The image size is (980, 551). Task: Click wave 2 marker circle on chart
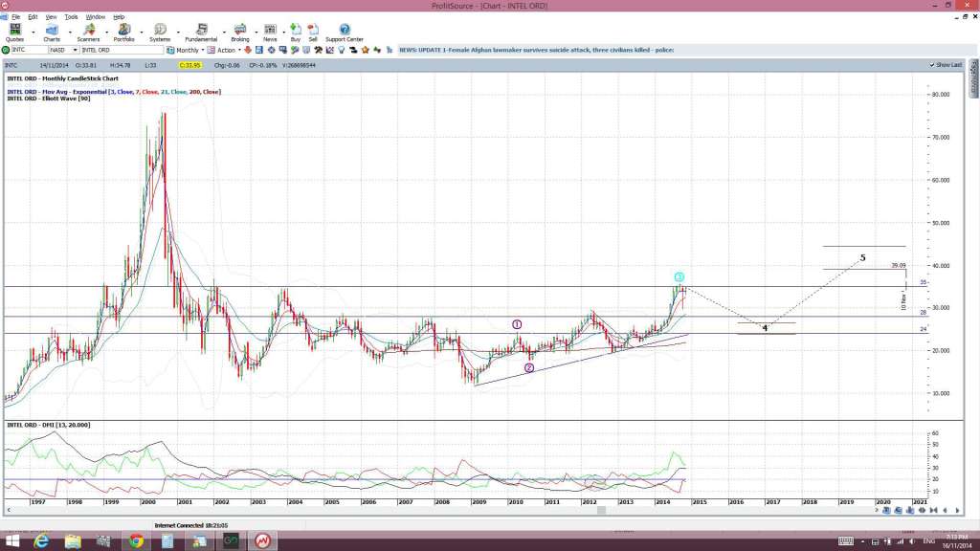(x=529, y=368)
